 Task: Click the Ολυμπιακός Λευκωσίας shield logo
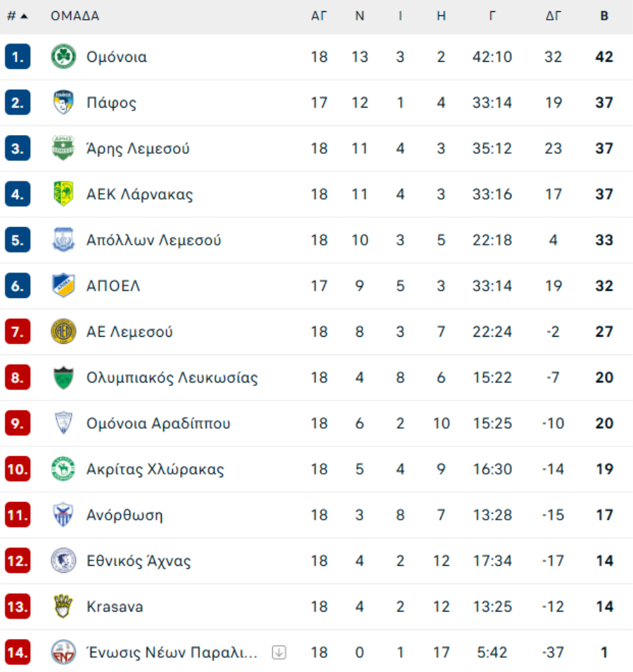click(x=63, y=377)
